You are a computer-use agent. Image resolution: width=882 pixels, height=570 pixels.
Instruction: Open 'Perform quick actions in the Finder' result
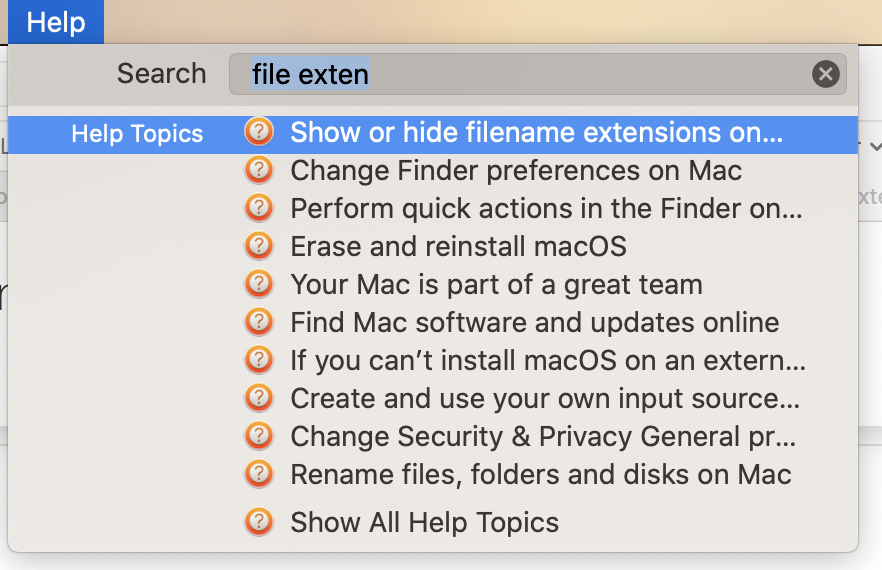[x=546, y=209]
